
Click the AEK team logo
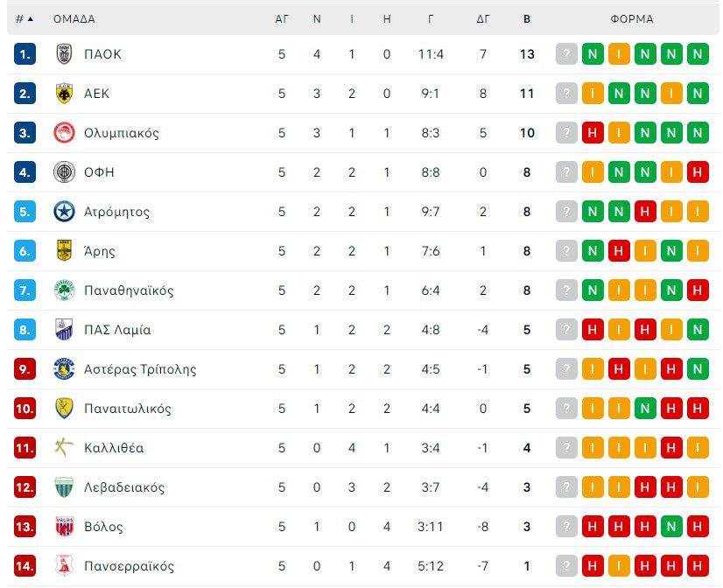(64, 94)
